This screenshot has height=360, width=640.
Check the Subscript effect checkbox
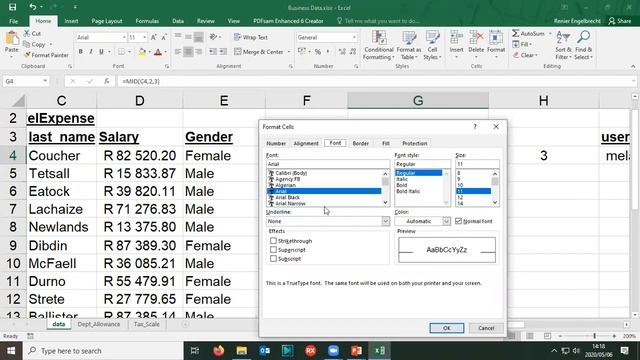(273, 259)
